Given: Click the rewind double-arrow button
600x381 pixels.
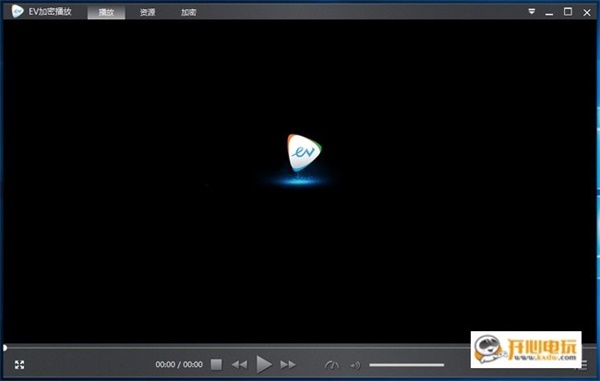Looking at the screenshot, I should 240,365.
